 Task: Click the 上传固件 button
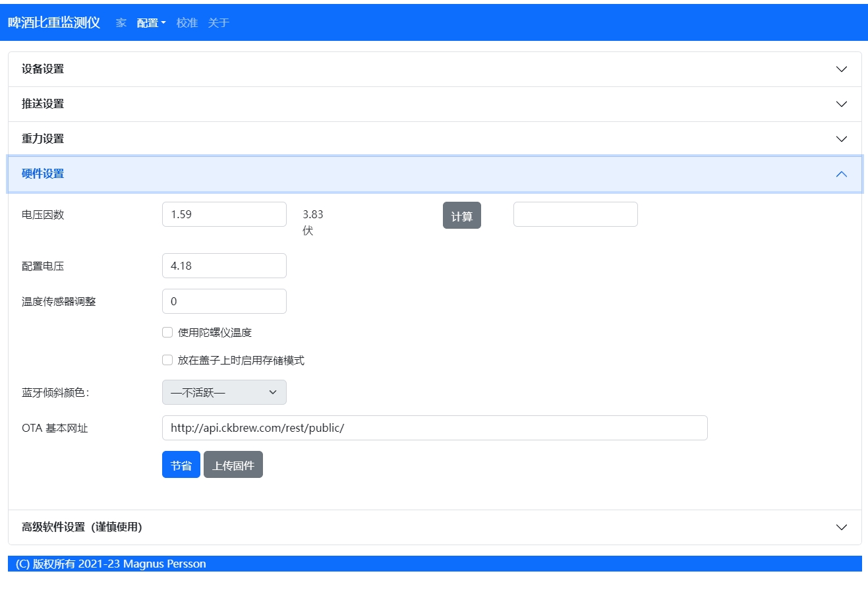click(x=233, y=465)
